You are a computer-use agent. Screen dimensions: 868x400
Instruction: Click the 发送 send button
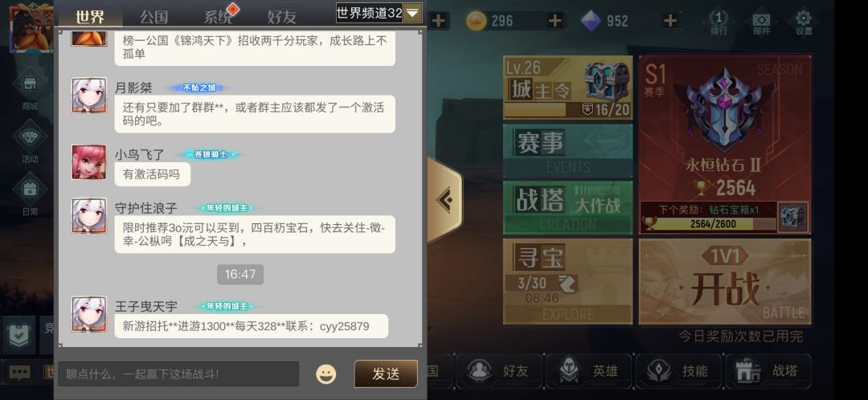click(386, 374)
